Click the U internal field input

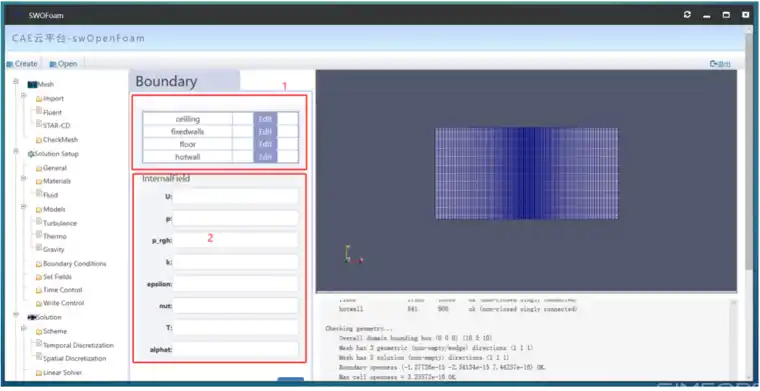coord(236,196)
